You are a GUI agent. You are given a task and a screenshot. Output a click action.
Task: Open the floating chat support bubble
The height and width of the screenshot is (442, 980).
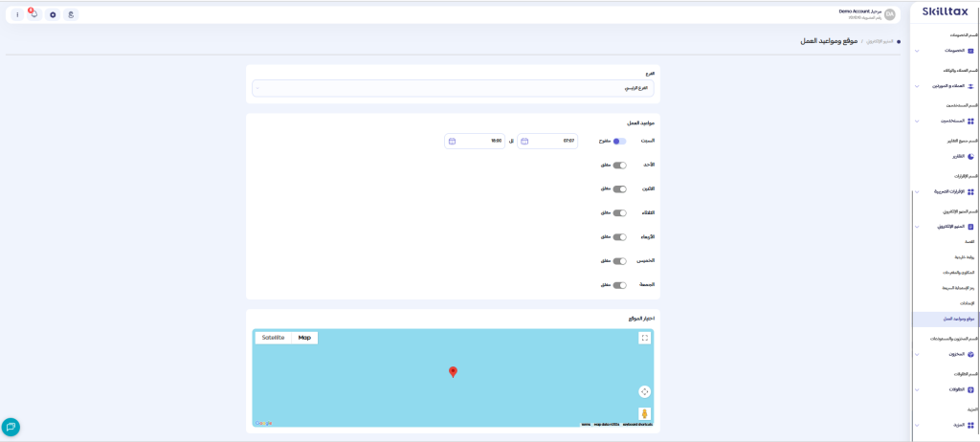pos(11,427)
